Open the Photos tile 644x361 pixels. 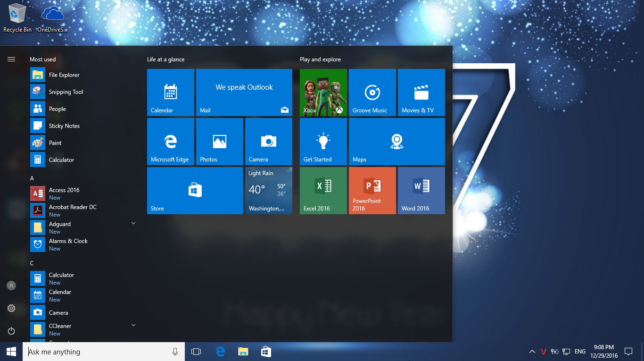click(220, 142)
